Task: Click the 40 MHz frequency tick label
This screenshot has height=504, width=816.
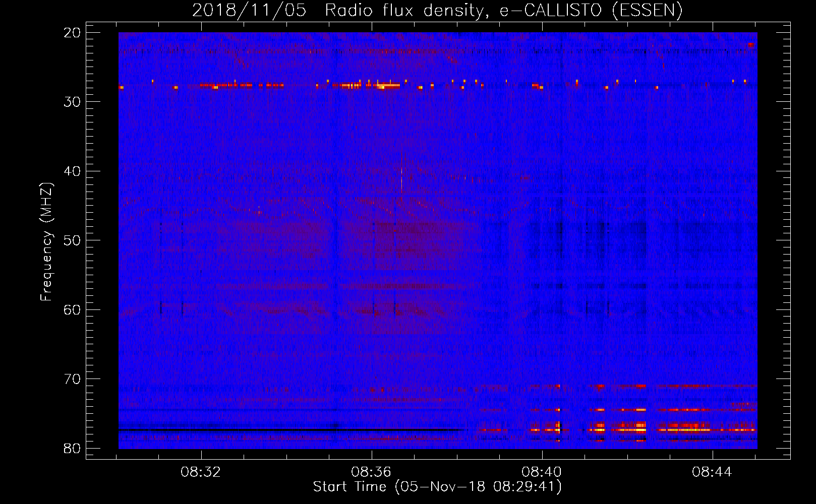Action: (73, 171)
